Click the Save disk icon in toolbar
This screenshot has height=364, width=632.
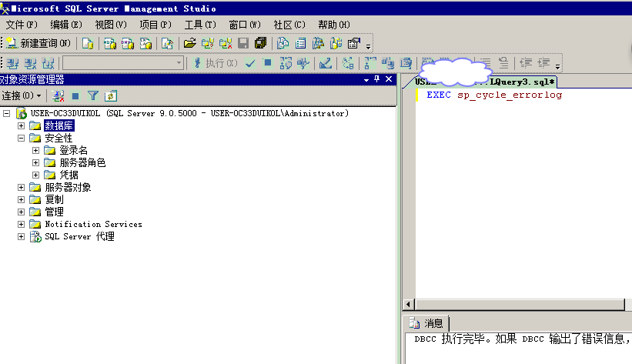coord(243,43)
